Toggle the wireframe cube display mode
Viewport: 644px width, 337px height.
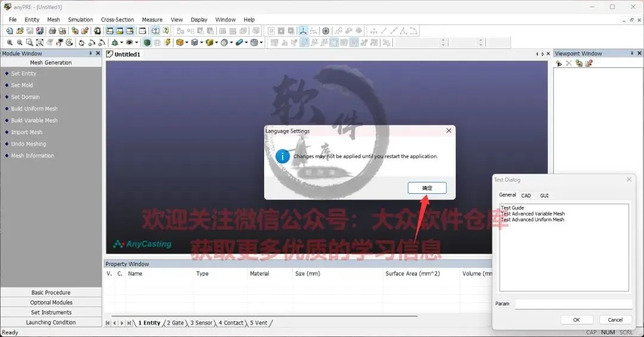click(157, 42)
